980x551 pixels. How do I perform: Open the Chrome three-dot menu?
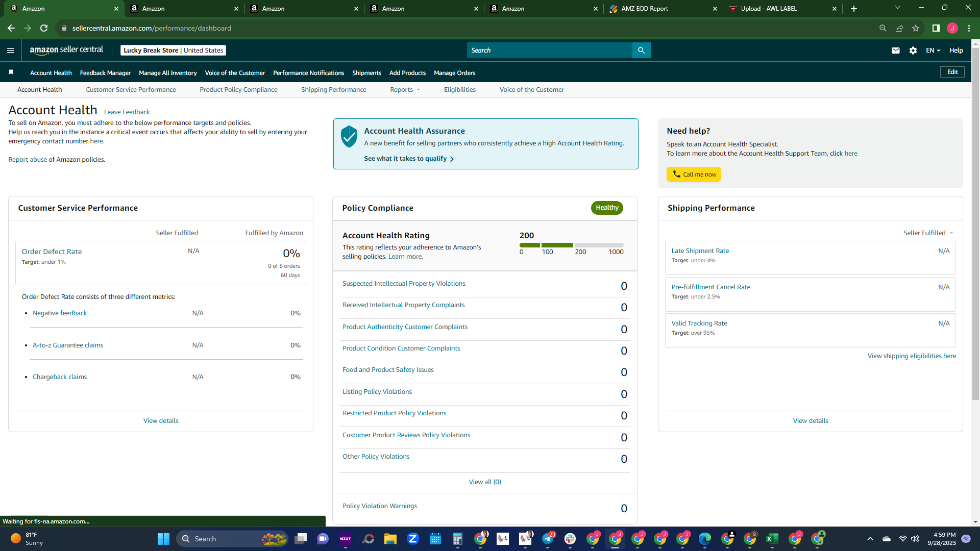[x=969, y=28]
